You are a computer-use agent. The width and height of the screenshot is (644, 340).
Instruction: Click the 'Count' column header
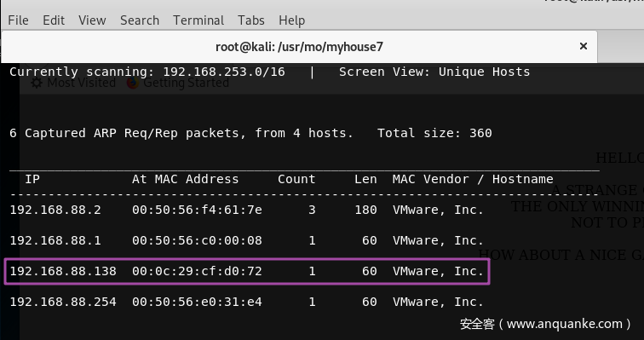296,179
